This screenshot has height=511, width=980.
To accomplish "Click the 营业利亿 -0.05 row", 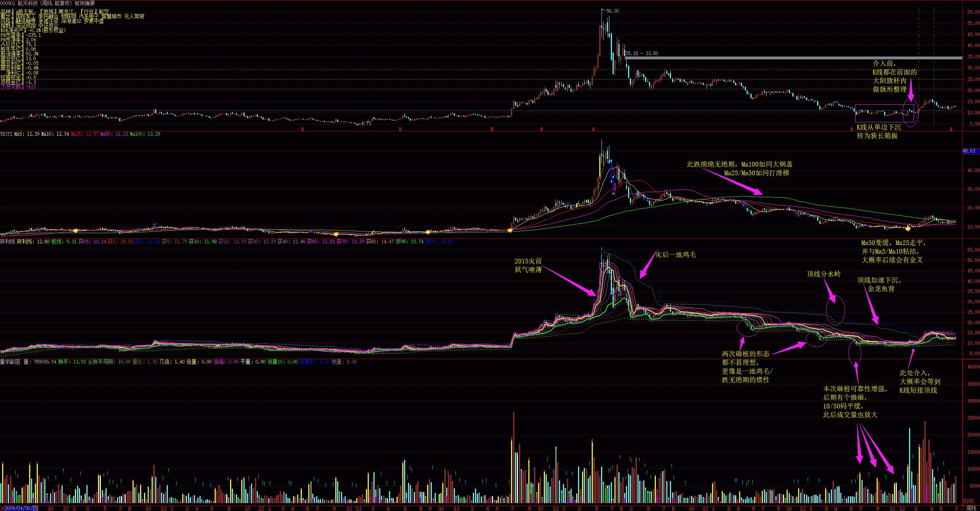I will click(19, 63).
